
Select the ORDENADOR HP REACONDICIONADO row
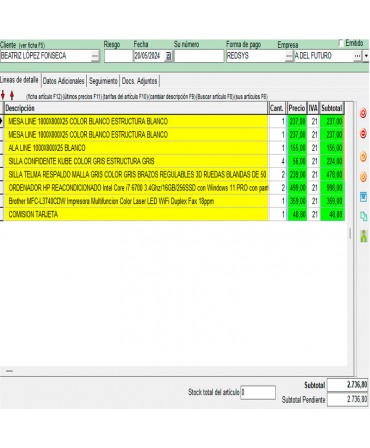(x=136, y=188)
